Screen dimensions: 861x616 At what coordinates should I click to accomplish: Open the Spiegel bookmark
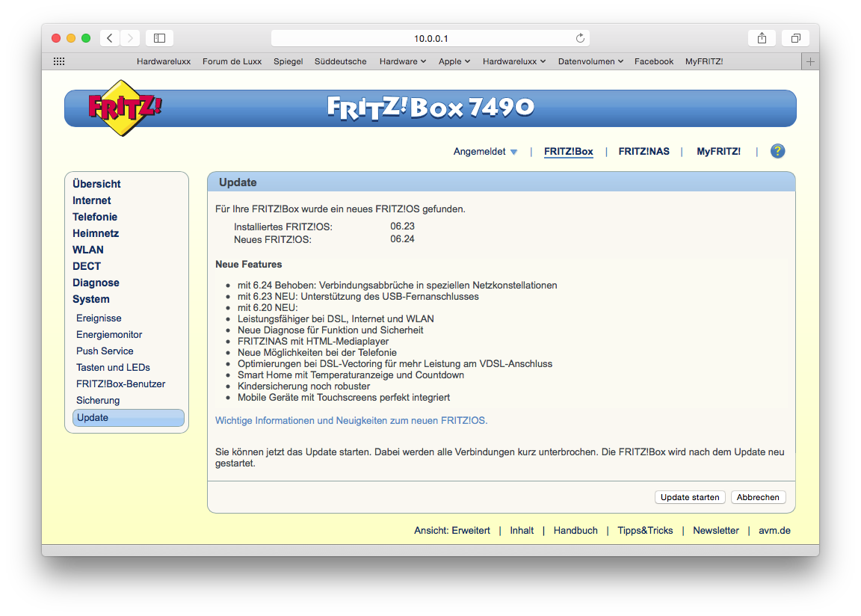(x=288, y=61)
